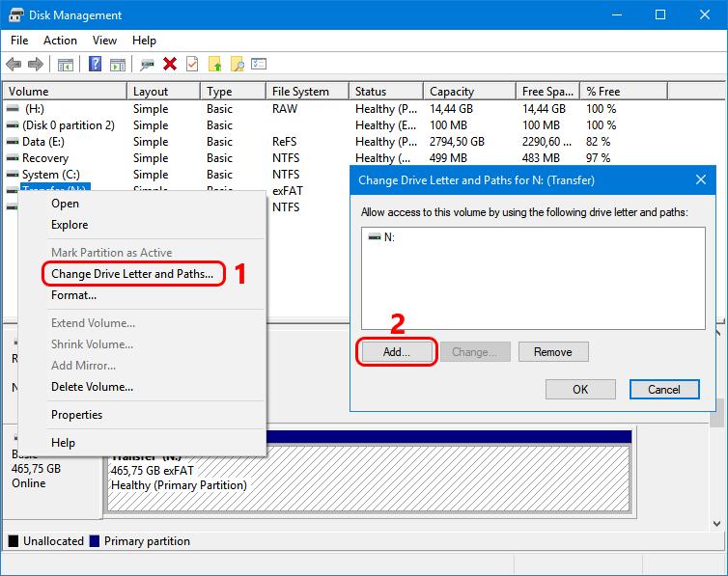This screenshot has height=576, width=728.
Task: Choose Delete Volume... from context menu
Action: (x=92, y=387)
